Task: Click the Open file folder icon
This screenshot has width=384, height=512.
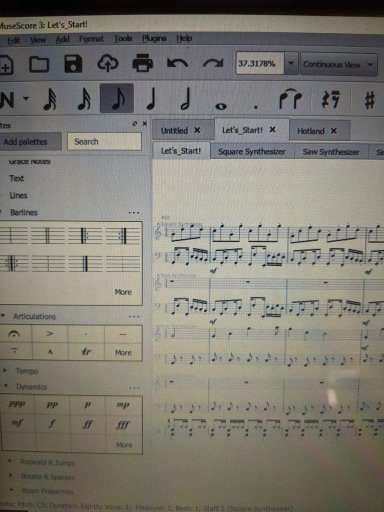Action: (39, 64)
